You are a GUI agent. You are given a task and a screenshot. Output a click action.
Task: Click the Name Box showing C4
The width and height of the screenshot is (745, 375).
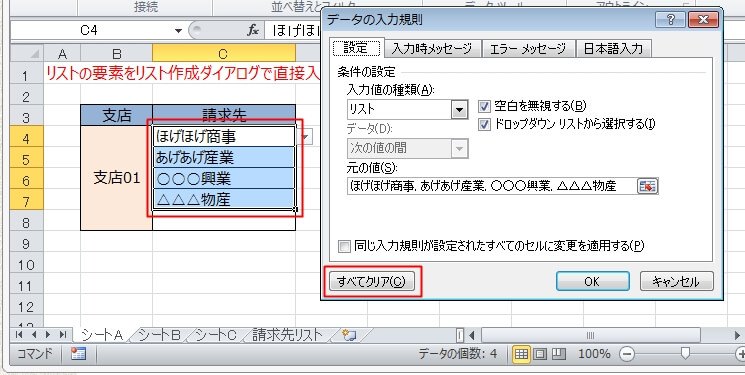88,31
